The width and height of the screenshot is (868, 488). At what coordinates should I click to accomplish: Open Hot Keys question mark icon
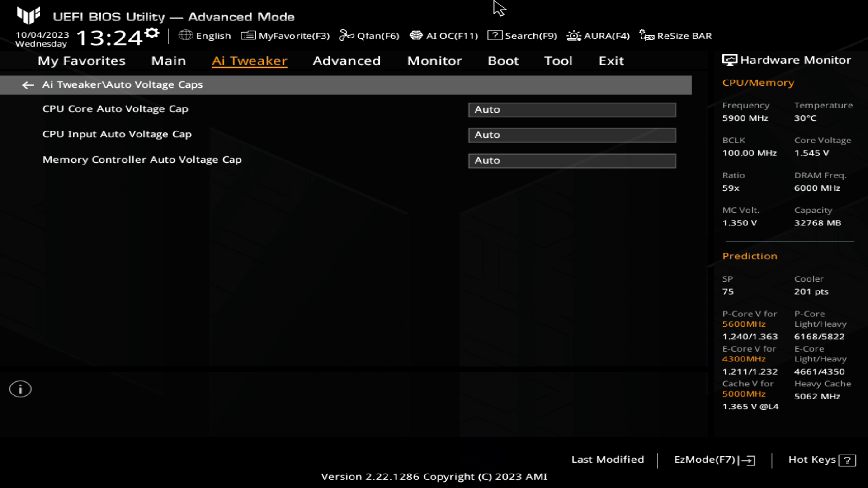click(847, 460)
